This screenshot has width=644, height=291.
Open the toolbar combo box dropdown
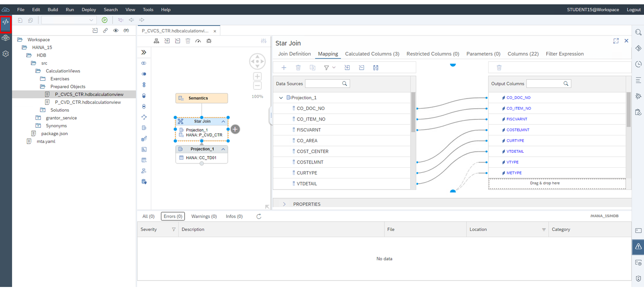[91, 20]
